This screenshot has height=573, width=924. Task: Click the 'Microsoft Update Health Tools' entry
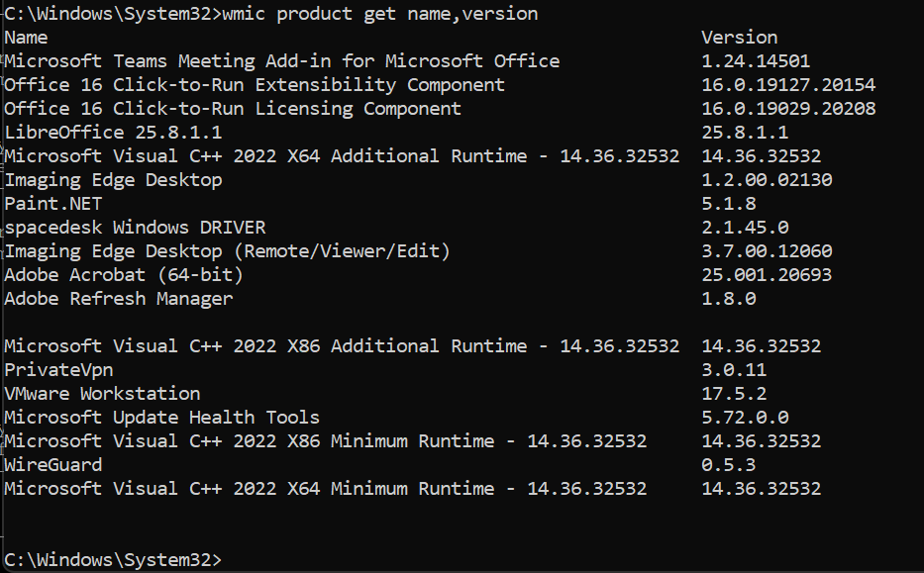[x=161, y=418]
